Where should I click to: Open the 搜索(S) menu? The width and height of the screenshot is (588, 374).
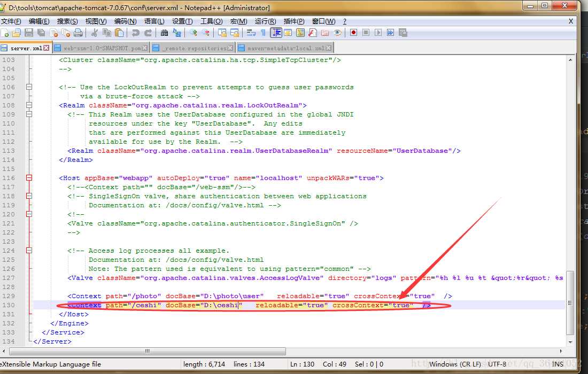click(x=67, y=21)
